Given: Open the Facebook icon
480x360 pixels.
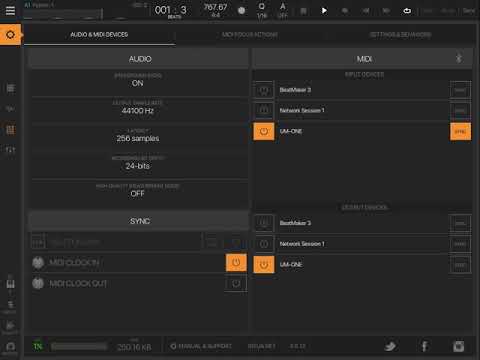Looking at the screenshot, I should (x=424, y=346).
